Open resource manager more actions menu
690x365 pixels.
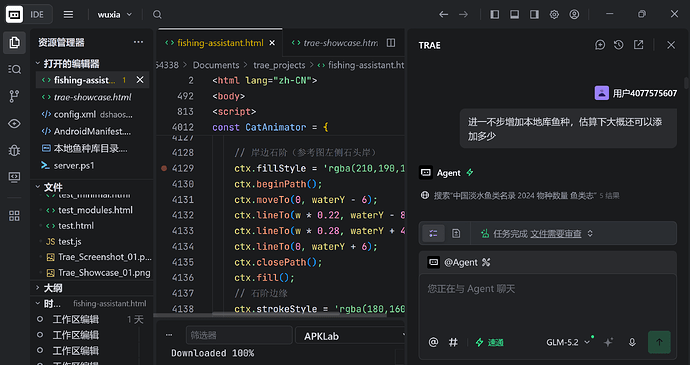tap(138, 42)
